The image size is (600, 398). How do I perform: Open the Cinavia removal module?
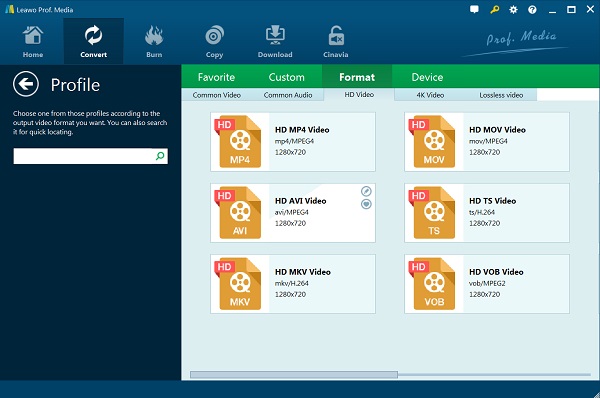336,41
